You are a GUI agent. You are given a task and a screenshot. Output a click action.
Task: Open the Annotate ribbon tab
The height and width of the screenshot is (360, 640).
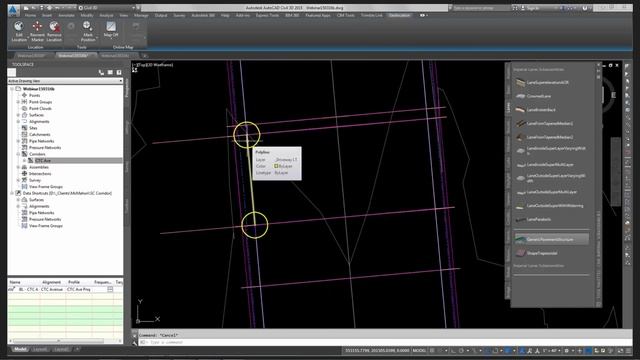coord(66,16)
